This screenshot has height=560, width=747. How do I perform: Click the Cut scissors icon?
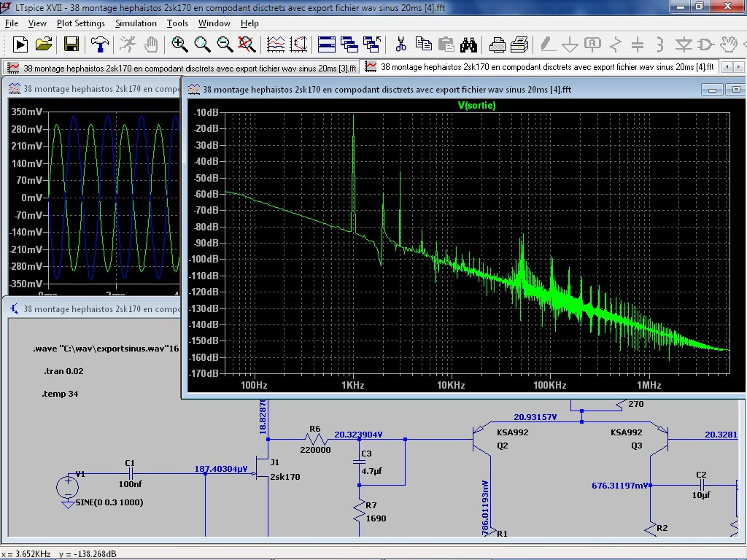[x=400, y=44]
